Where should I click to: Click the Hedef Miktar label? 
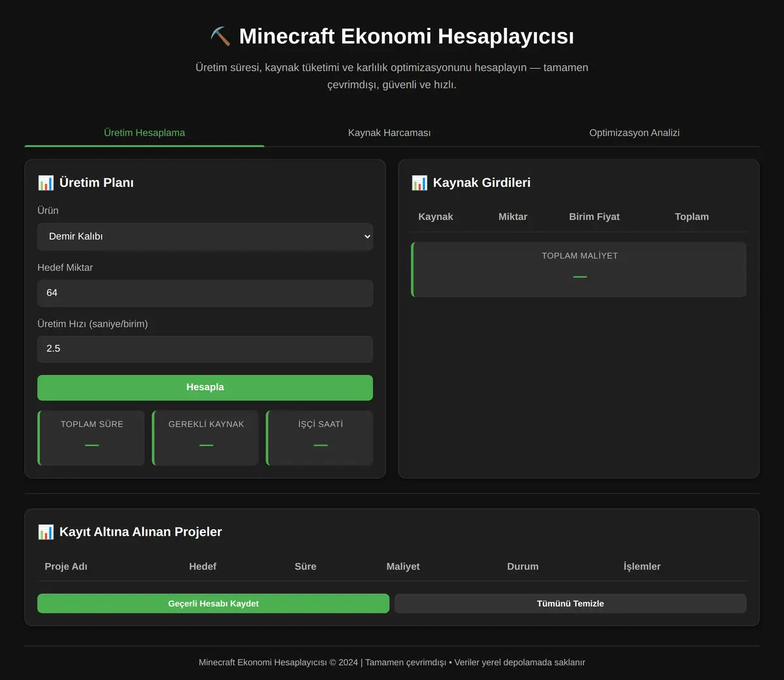(x=65, y=268)
